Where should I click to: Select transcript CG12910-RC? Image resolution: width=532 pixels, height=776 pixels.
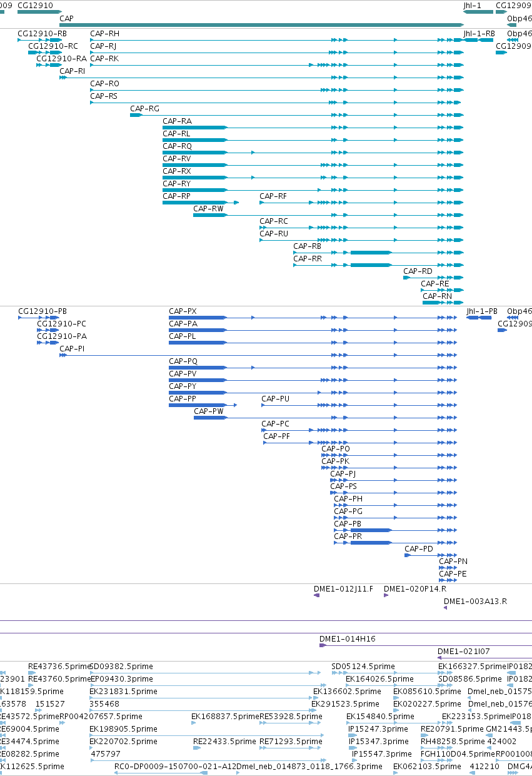[x=45, y=53]
